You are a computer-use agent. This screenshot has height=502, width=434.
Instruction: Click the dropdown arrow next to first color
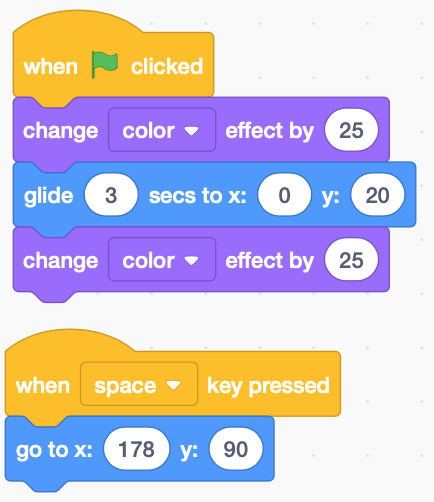coord(192,131)
